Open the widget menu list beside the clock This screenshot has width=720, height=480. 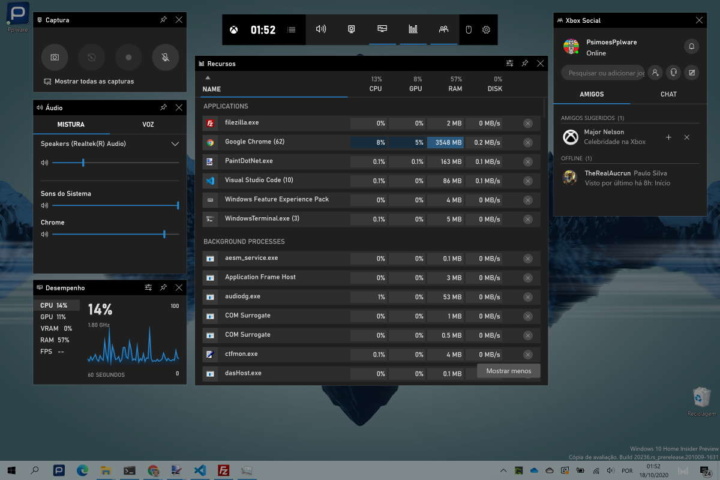point(291,30)
